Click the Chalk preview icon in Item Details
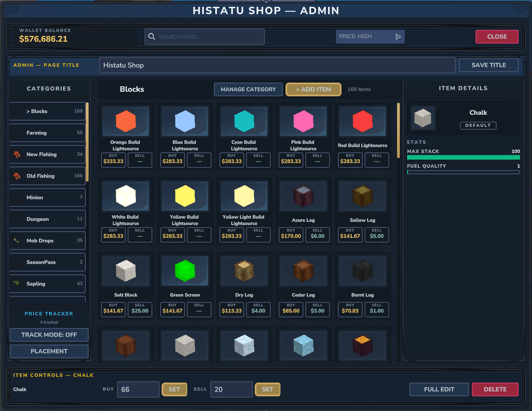Image resolution: width=532 pixels, height=411 pixels. pos(423,118)
